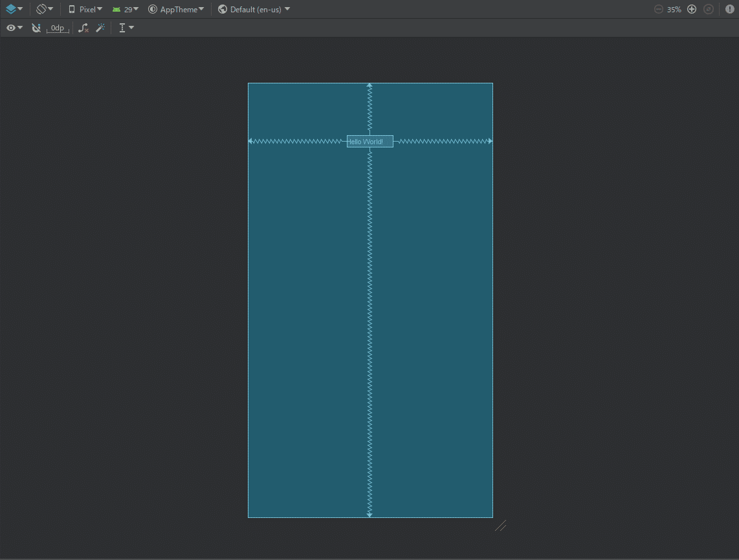The height and width of the screenshot is (560, 739).
Task: Open the view options eye menu
Action: pyautogui.click(x=14, y=28)
